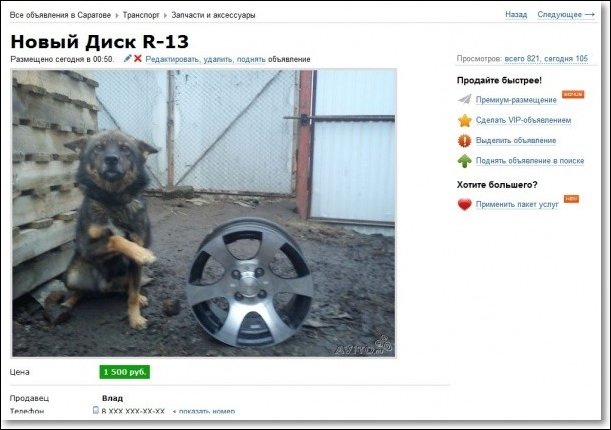Click the phone icon next to the seller's number
Viewport: 611px width, 430px height.
click(96, 410)
